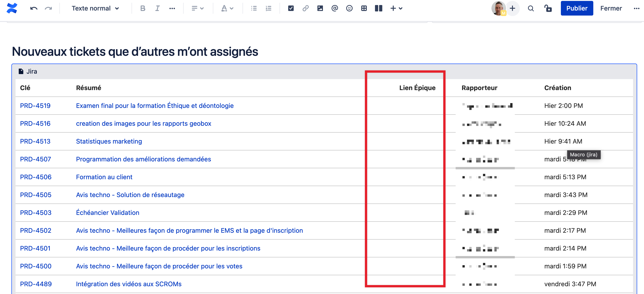This screenshot has width=644, height=294.
Task: Redo the last edit
Action: (48, 8)
